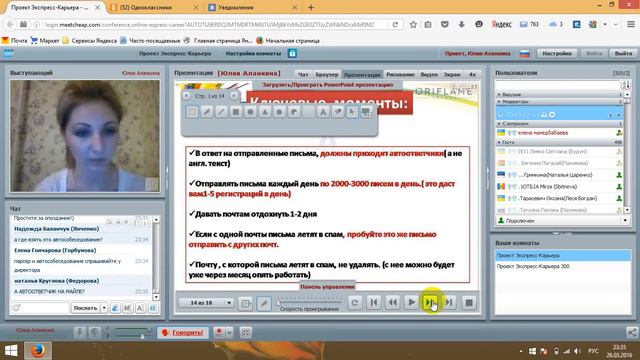Click the Russian flag language icon
Screen dimensions: 640x360
(x=525, y=53)
